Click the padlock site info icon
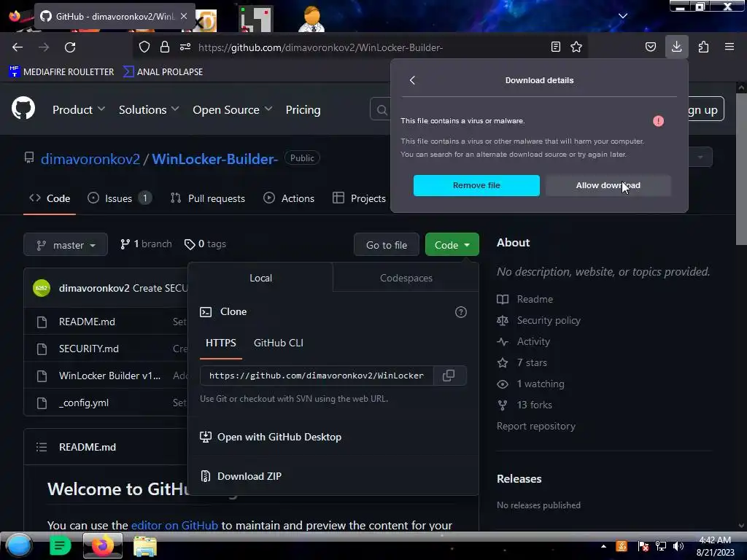This screenshot has height=560, width=747. [165, 47]
